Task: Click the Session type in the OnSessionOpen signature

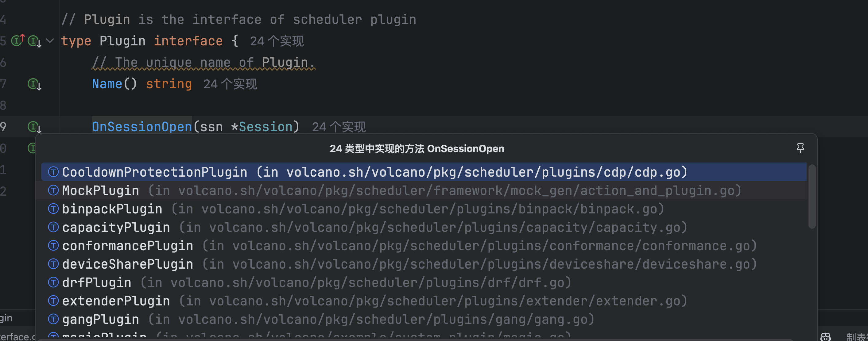Action: click(265, 127)
